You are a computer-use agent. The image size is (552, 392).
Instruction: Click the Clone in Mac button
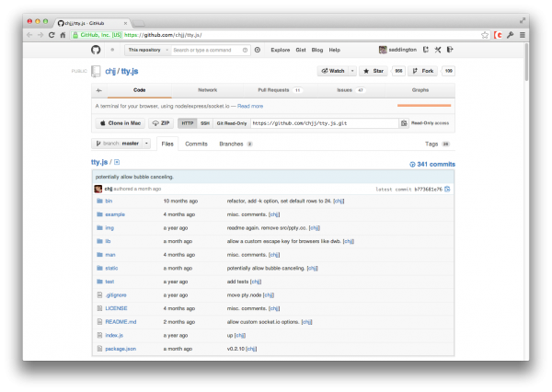coord(120,123)
